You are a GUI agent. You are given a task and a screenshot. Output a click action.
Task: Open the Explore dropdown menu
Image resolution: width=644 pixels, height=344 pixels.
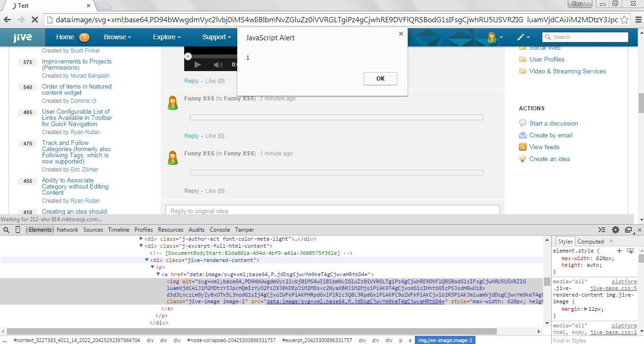click(x=166, y=37)
